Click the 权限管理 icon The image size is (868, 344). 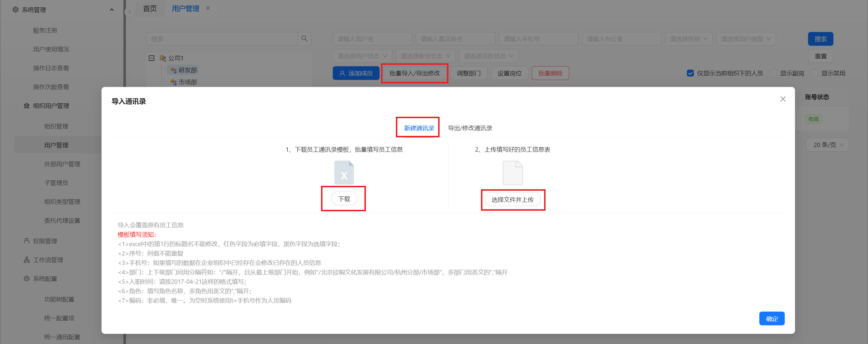(x=27, y=241)
